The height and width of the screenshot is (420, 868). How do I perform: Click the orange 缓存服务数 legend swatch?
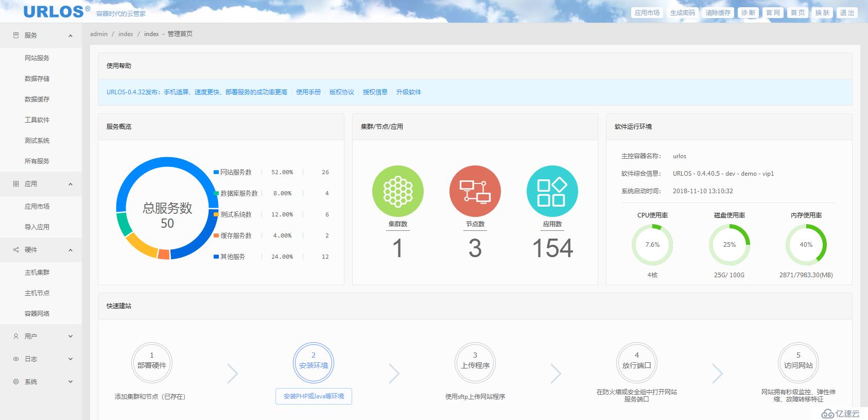[x=216, y=236]
